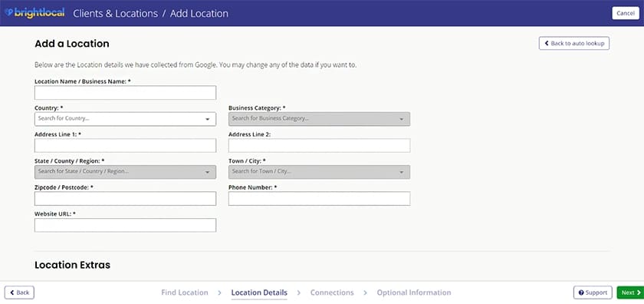Open the Country dropdown
644x304 pixels.
pyautogui.click(x=125, y=119)
